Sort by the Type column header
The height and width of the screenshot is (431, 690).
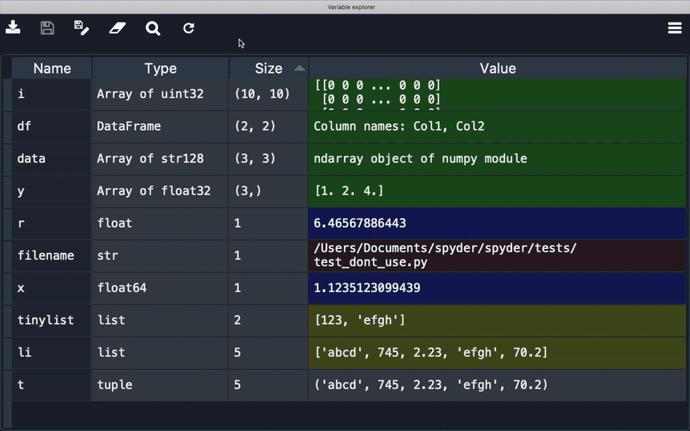tap(161, 68)
